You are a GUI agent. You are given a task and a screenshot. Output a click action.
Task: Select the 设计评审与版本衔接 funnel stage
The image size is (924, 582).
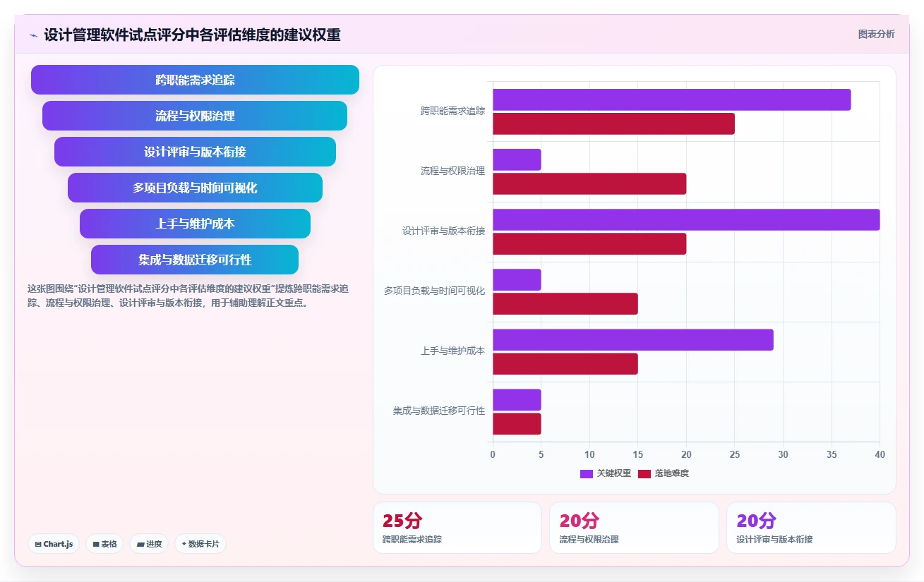point(195,152)
